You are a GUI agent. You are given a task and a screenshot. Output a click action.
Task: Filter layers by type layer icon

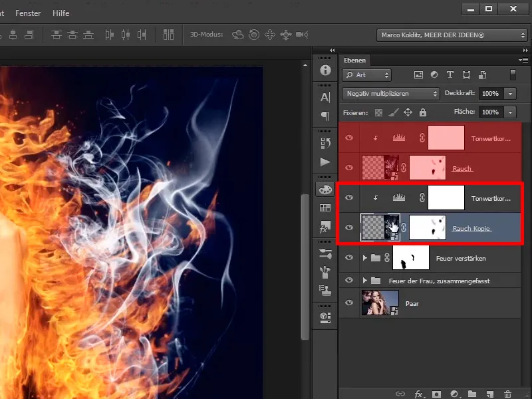(450, 75)
